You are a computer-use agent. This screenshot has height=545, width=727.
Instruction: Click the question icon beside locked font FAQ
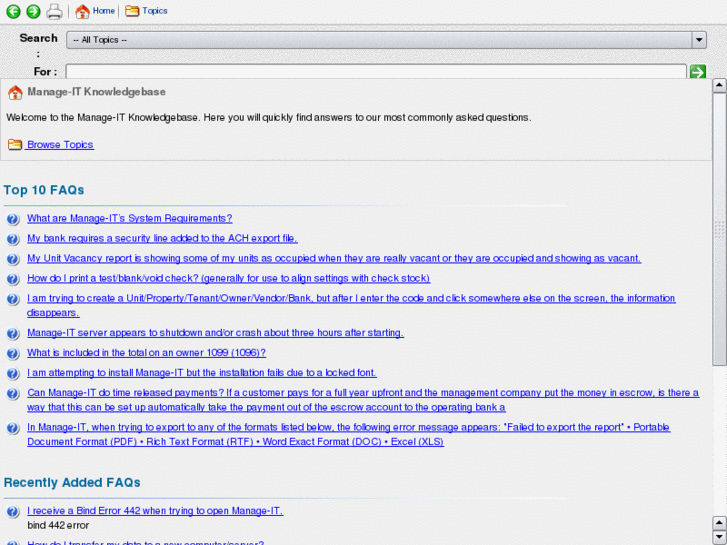point(13,373)
